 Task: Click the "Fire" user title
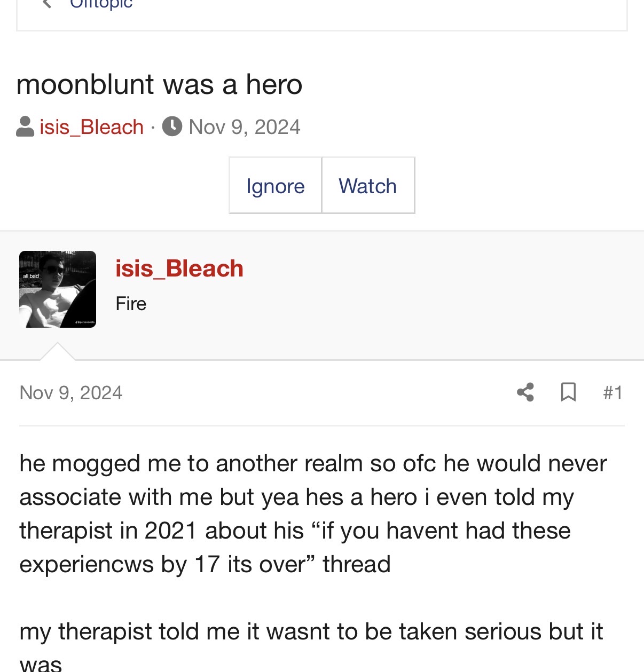pyautogui.click(x=131, y=304)
